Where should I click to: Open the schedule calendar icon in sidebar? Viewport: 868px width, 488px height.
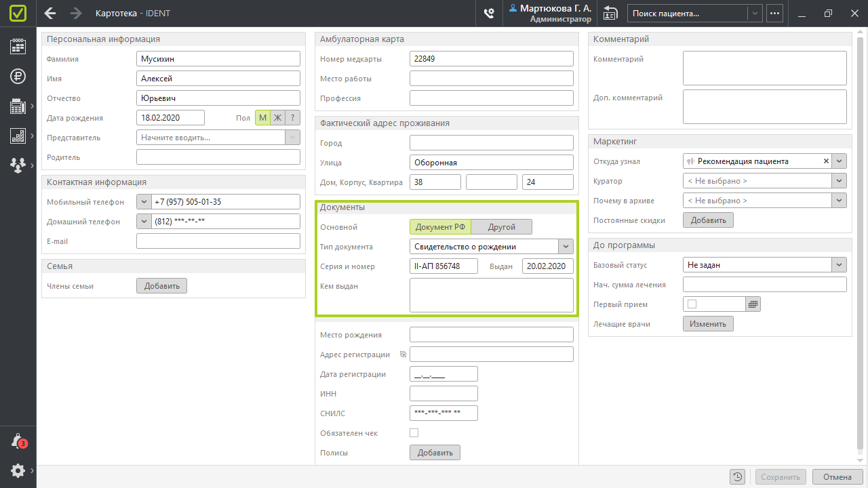[18, 46]
